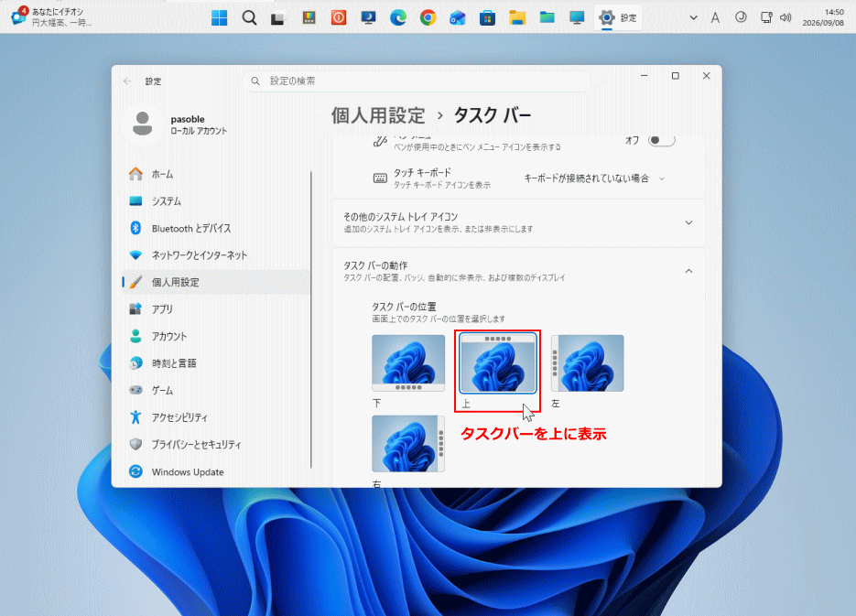The width and height of the screenshot is (856, 616).
Task: Select taskbar position 上 thumbnail
Action: click(497, 362)
